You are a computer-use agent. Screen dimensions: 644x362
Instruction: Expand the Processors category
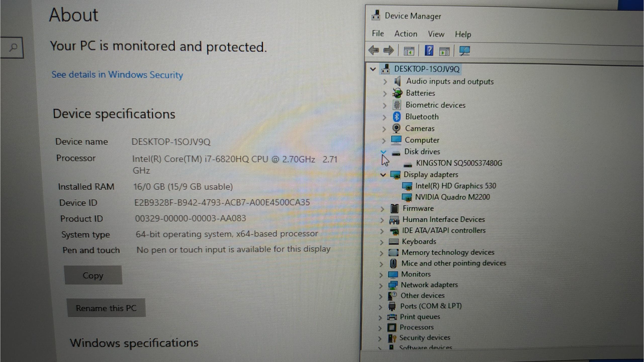380,328
